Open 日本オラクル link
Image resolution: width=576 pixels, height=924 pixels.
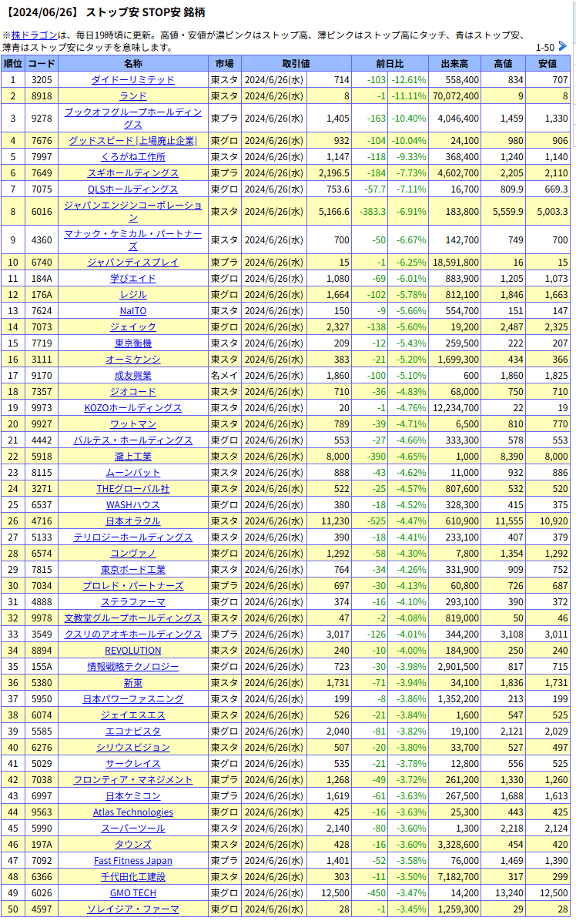(132, 521)
